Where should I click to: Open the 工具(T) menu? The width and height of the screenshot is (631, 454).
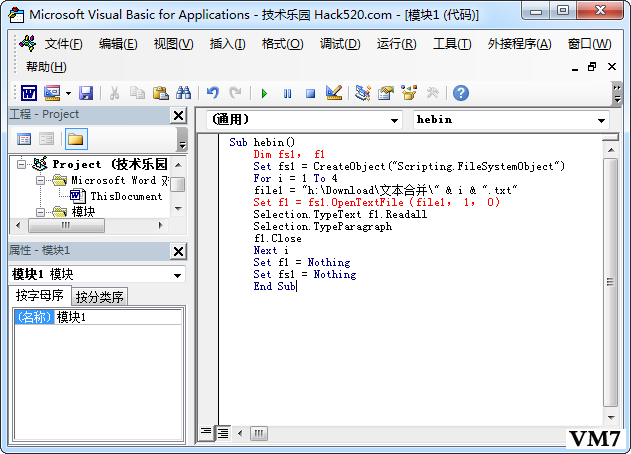pos(452,44)
